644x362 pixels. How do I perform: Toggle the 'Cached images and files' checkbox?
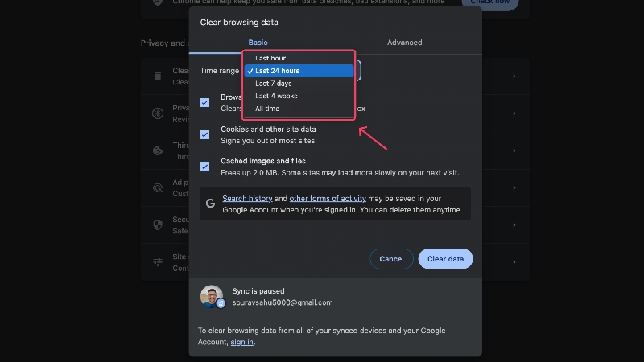point(204,167)
